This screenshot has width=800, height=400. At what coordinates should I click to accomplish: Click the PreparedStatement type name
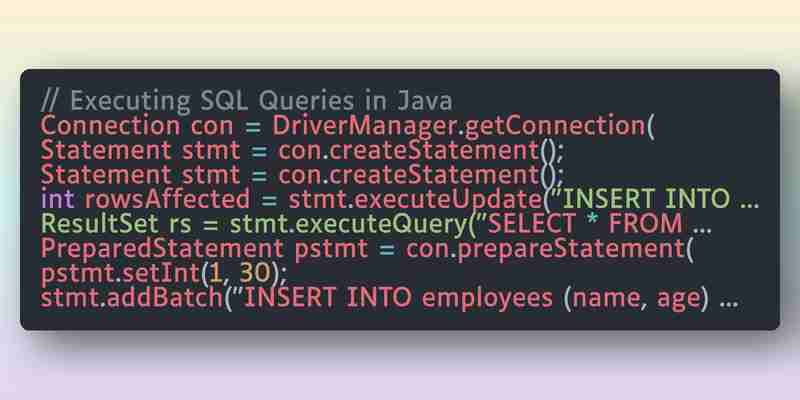[x=162, y=248]
